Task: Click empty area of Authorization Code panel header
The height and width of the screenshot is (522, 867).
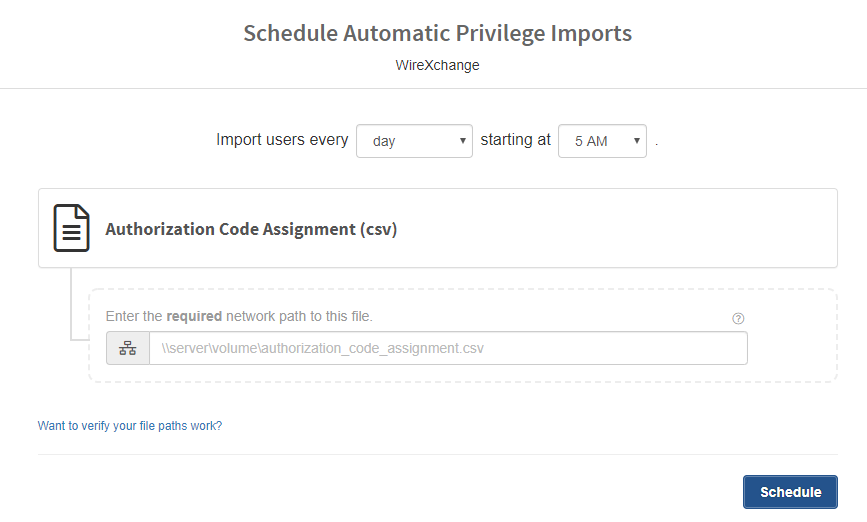Action: pos(620,229)
